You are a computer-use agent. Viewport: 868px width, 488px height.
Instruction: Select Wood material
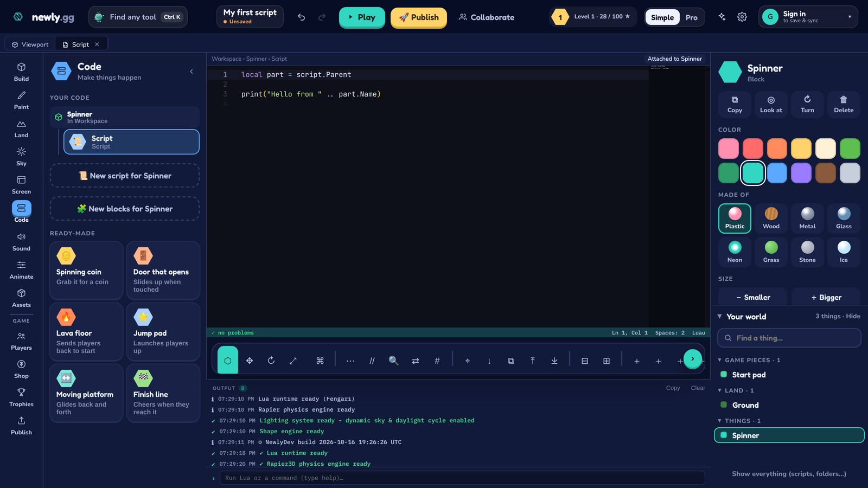click(x=771, y=219)
